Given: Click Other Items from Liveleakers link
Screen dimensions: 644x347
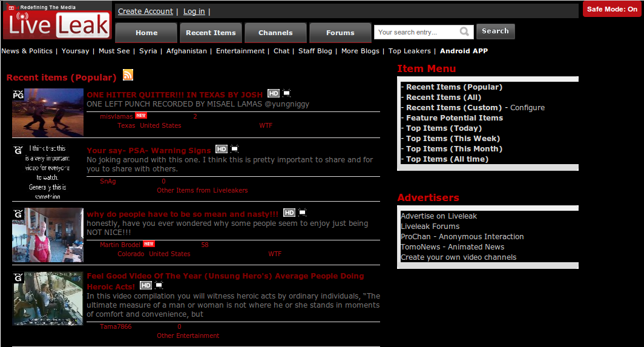Looking at the screenshot, I should click(x=202, y=190).
